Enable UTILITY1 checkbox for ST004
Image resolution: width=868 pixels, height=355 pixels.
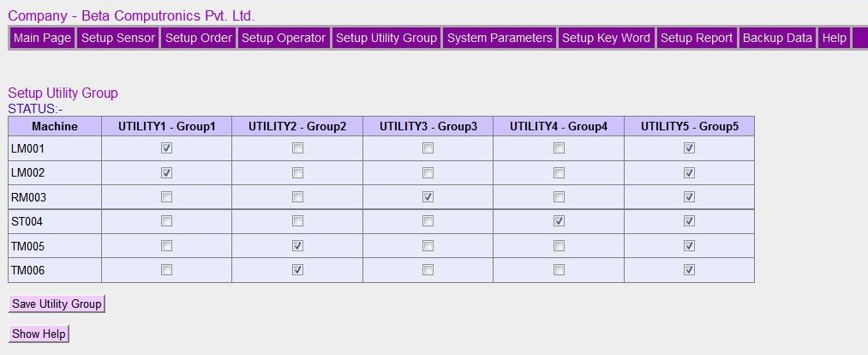pyautogui.click(x=167, y=220)
